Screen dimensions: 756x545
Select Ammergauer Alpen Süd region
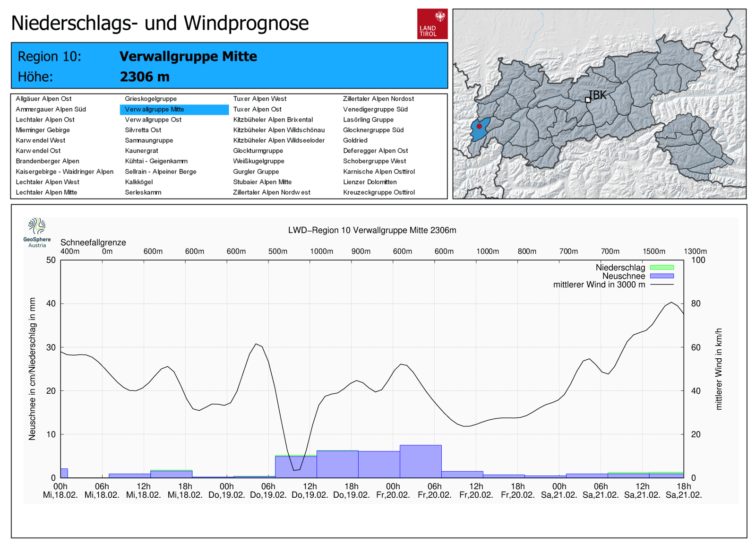pos(51,109)
